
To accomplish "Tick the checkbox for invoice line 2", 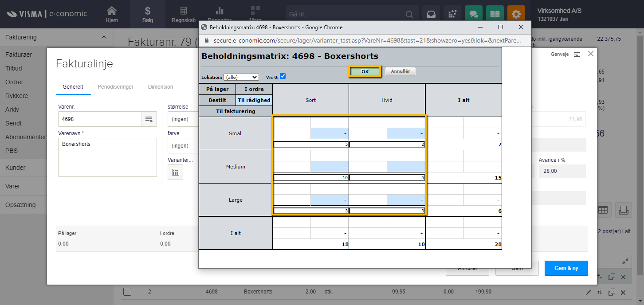I will pos(127,292).
